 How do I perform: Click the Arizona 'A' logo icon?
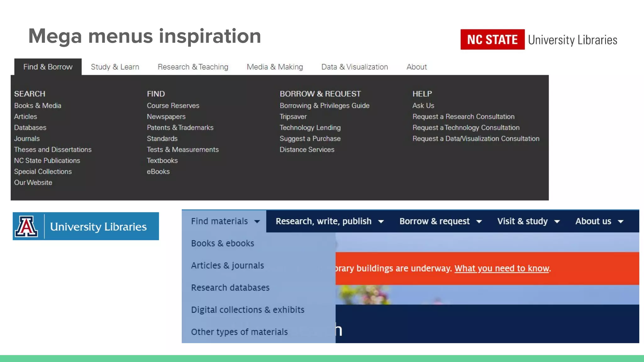[x=27, y=226]
